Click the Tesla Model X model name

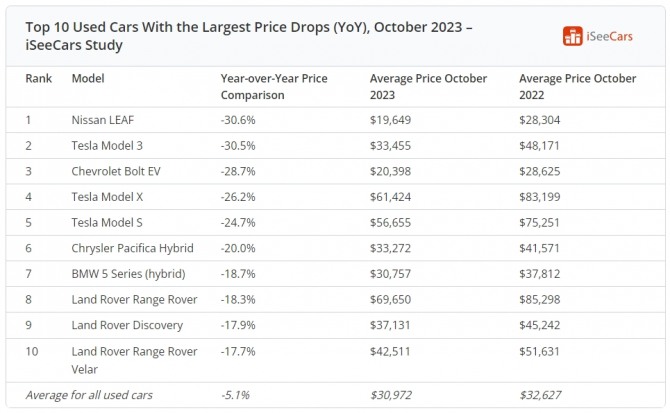(108, 197)
